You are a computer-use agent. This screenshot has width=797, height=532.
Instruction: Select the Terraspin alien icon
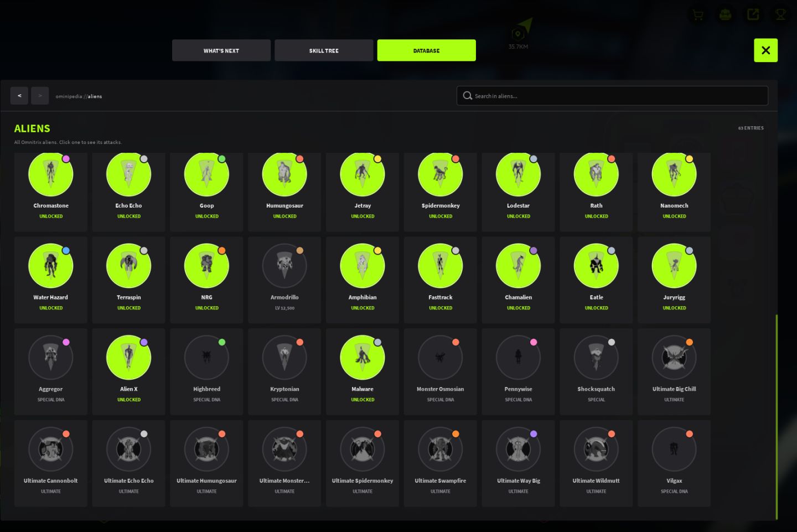(128, 266)
